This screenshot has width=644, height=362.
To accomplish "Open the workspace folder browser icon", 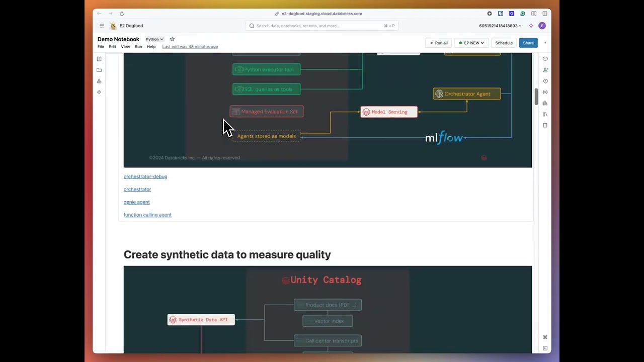I will click(x=99, y=70).
